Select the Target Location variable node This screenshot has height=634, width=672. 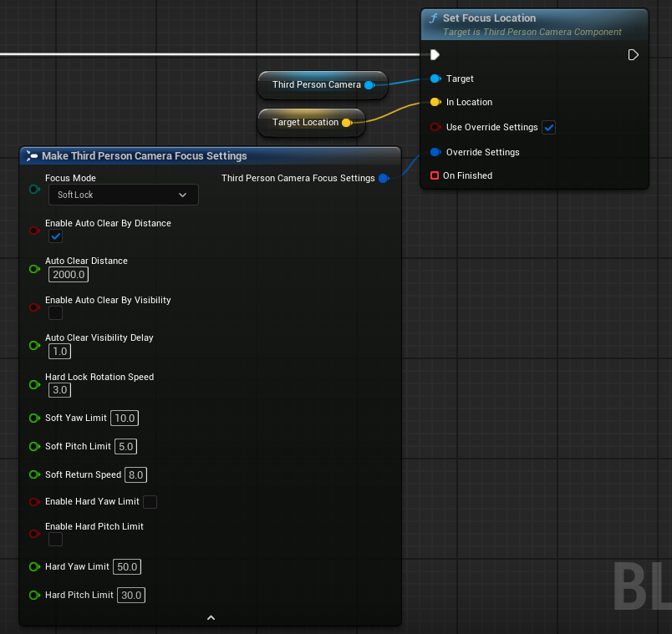click(305, 122)
